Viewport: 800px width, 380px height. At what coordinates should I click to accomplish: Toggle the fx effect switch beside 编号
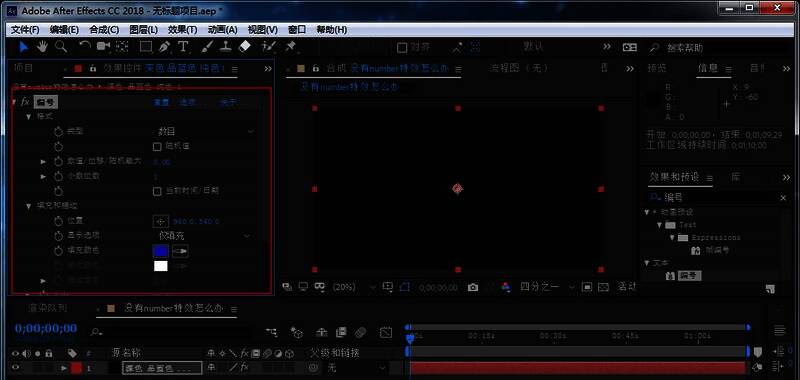(24, 102)
